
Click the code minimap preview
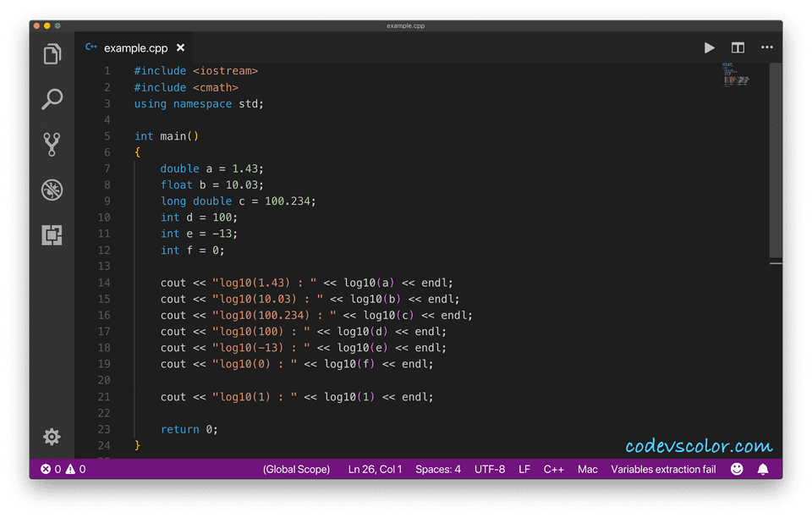tap(735, 76)
